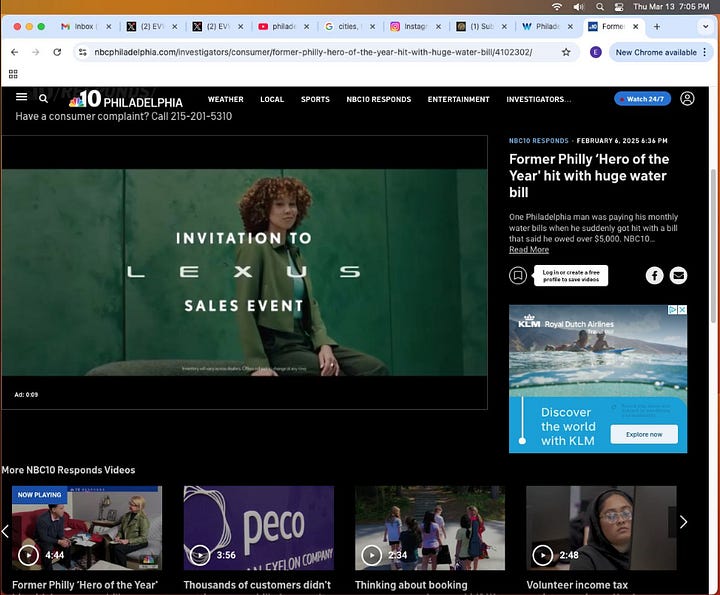Click the page vertical scrollbar
The height and width of the screenshot is (595, 720).
tap(714, 246)
